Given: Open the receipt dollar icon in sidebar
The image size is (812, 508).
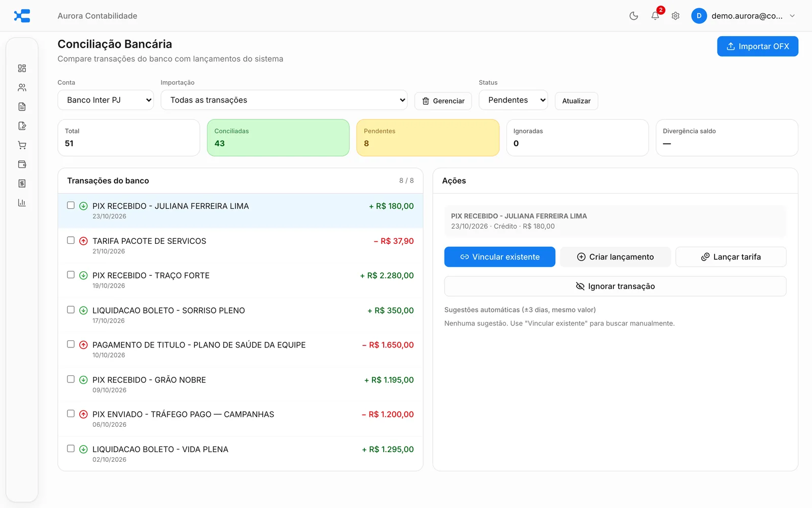Looking at the screenshot, I should click(x=22, y=183).
